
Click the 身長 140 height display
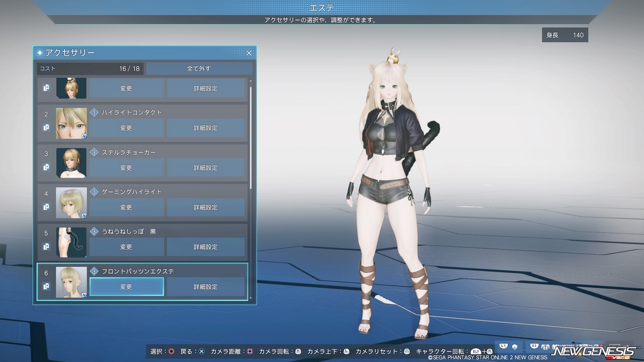(x=565, y=35)
